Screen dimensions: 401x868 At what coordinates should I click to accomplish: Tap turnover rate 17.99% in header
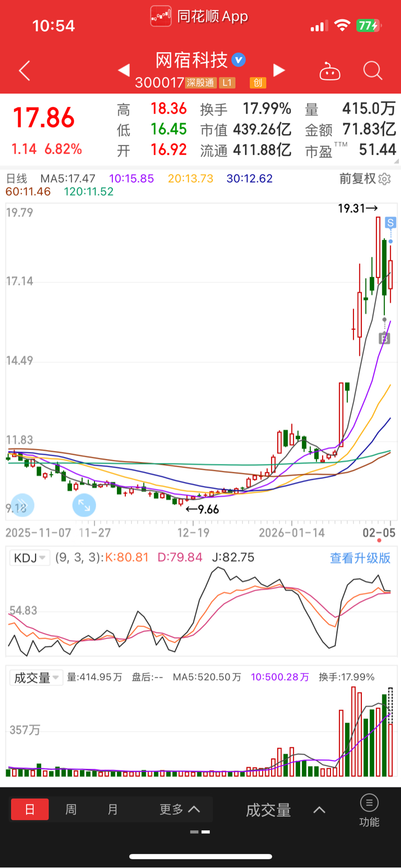pos(267,109)
